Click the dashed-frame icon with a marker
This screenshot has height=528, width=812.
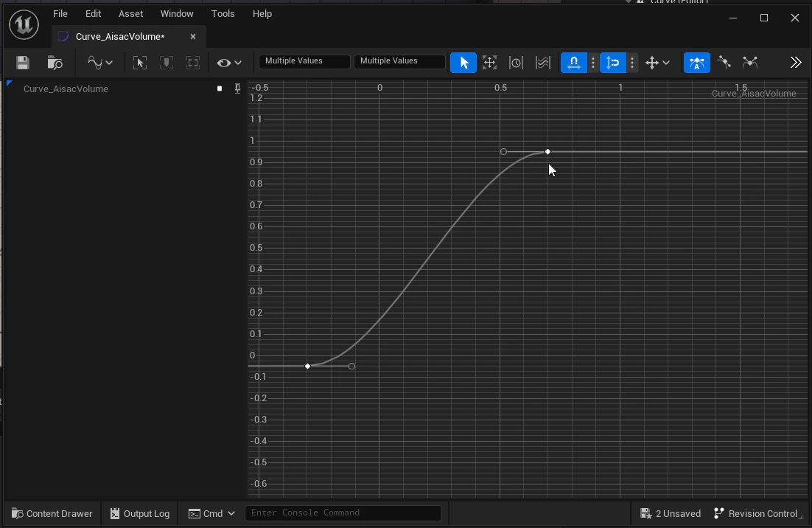[x=167, y=63]
